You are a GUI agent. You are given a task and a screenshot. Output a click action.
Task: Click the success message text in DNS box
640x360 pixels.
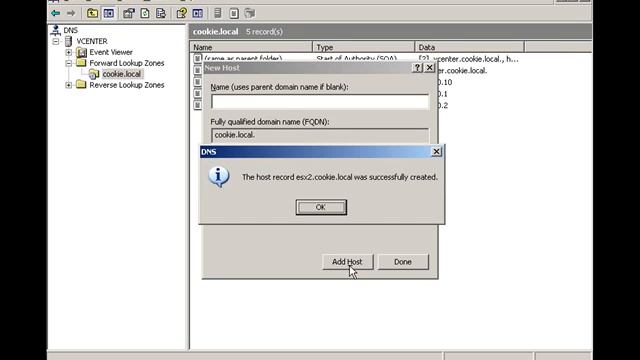(x=340, y=177)
